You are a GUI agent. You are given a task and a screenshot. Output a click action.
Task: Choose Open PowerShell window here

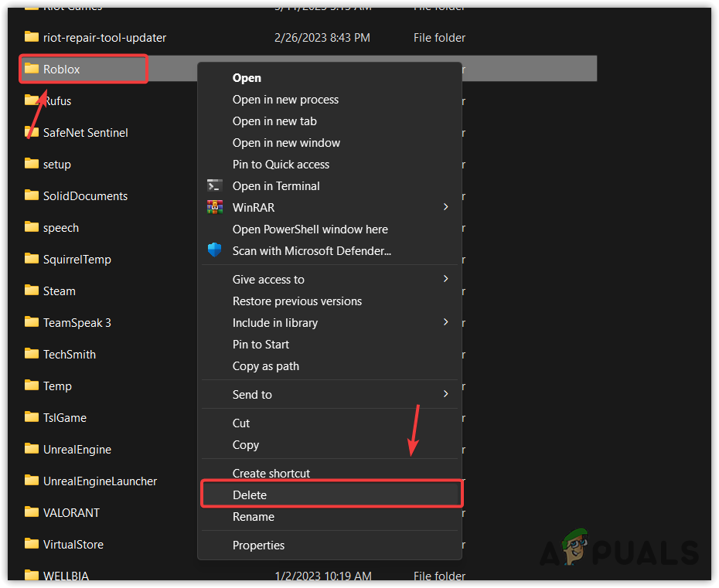(x=310, y=229)
